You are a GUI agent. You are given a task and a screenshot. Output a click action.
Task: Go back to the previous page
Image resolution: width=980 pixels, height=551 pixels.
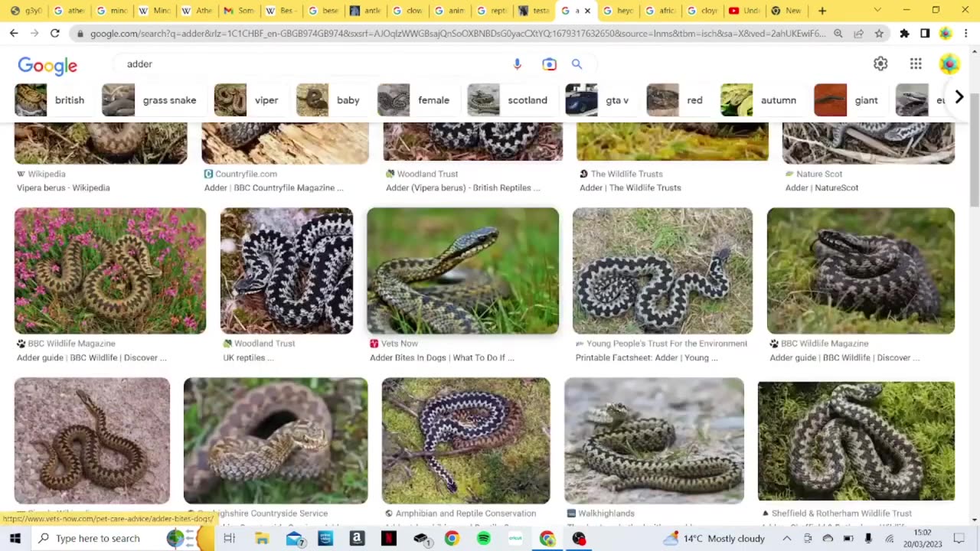pyautogui.click(x=14, y=34)
